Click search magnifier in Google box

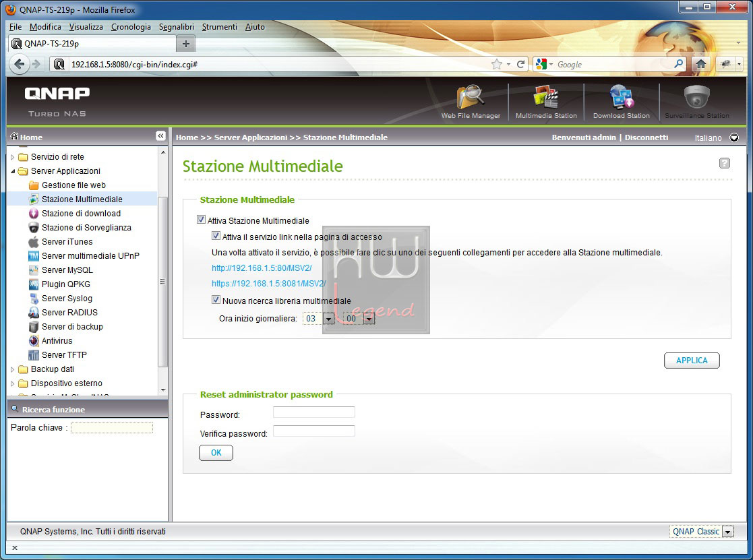tap(679, 64)
